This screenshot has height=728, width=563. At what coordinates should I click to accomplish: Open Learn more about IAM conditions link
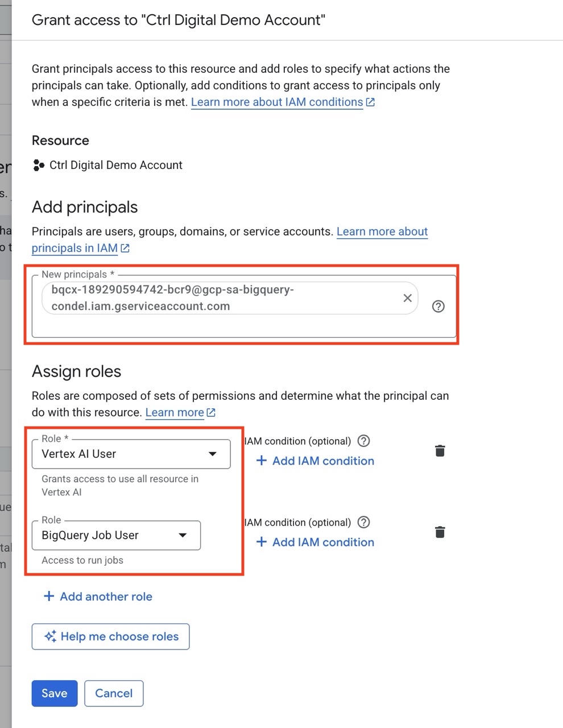pyautogui.click(x=277, y=102)
